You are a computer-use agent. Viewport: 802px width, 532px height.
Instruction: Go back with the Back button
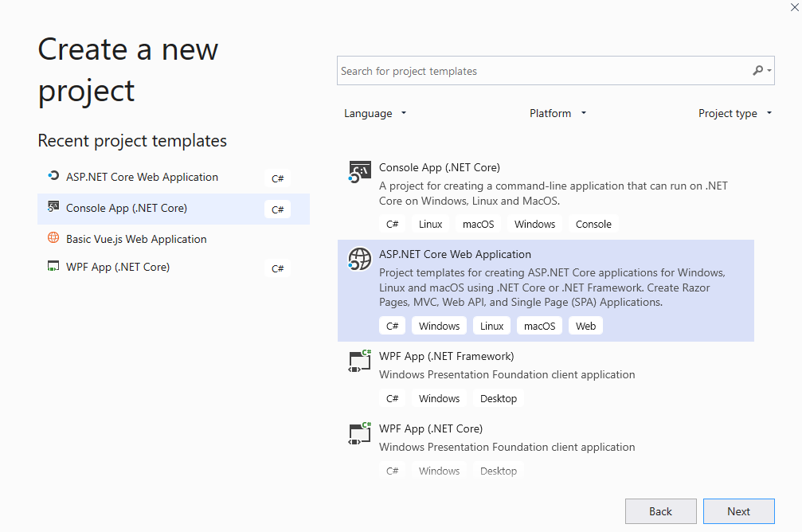[x=660, y=511]
